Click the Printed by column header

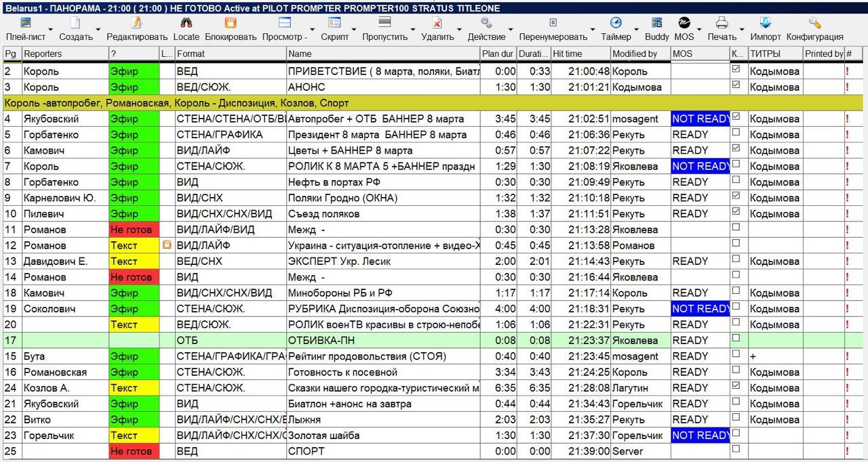pos(823,54)
